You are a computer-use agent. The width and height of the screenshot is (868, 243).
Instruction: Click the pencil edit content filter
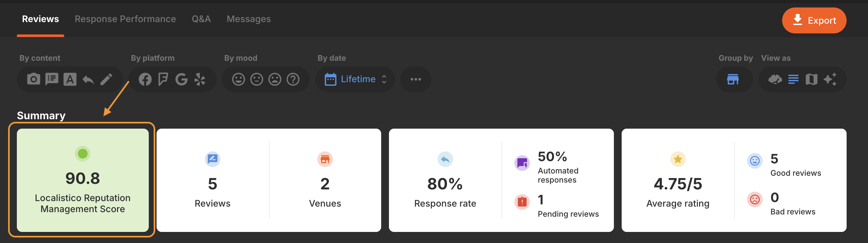pos(107,79)
